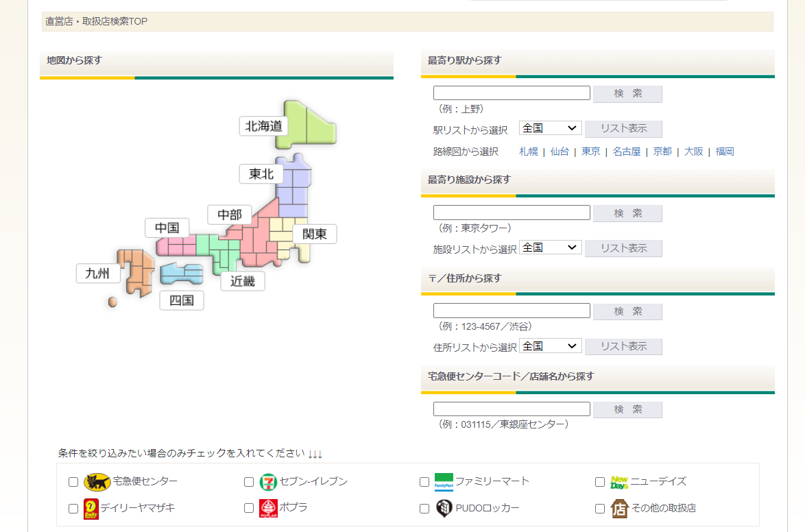
Task: Open the 仙台 route map link
Action: pyautogui.click(x=560, y=152)
